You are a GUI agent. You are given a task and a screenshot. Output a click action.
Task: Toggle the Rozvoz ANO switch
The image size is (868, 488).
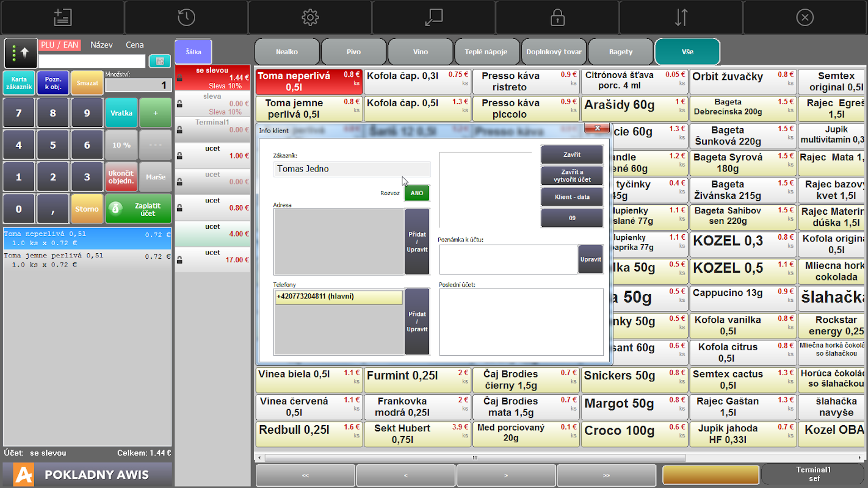point(417,193)
